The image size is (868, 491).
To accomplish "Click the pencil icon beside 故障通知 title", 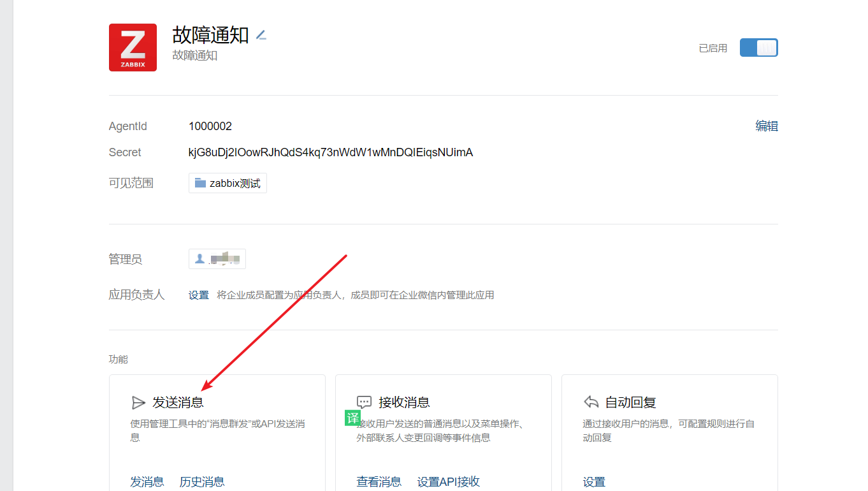I will (x=261, y=35).
